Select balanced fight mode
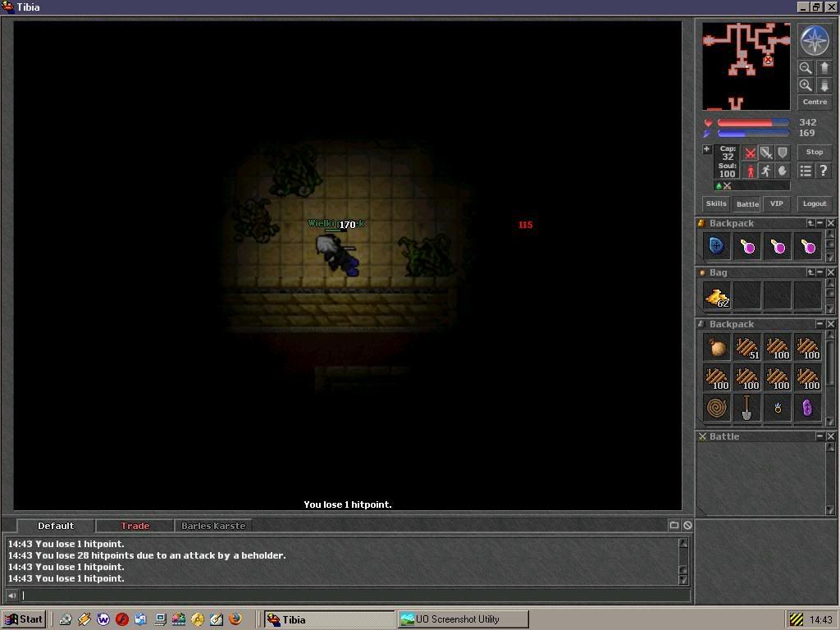This screenshot has width=840, height=630. click(x=767, y=153)
